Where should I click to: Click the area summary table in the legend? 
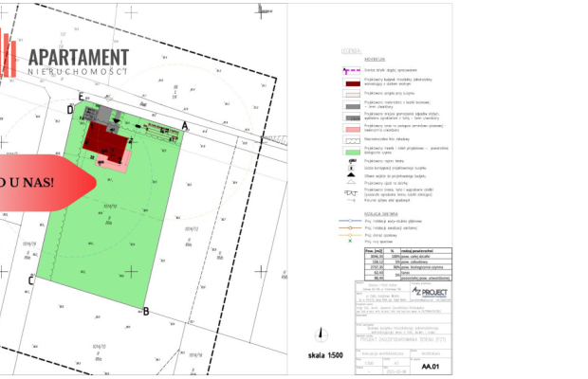pos(400,265)
